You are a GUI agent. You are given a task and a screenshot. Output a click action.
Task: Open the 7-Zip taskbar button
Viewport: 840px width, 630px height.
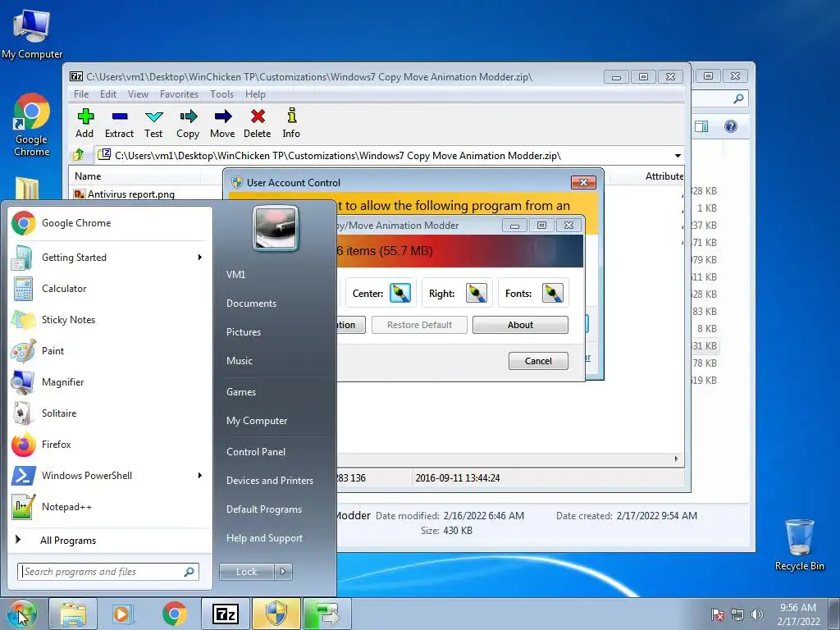(226, 614)
